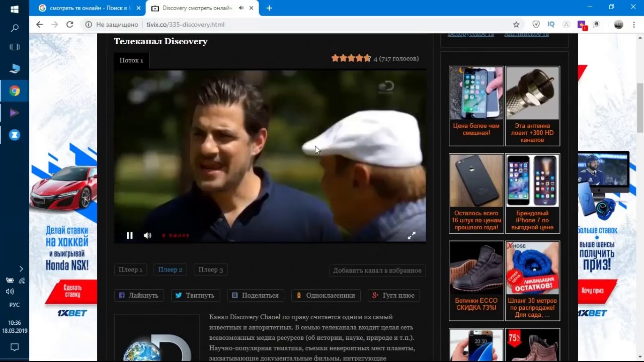This screenshot has height=362, width=644.
Task: Expand the hidden system tray icons
Action: click(21, 269)
